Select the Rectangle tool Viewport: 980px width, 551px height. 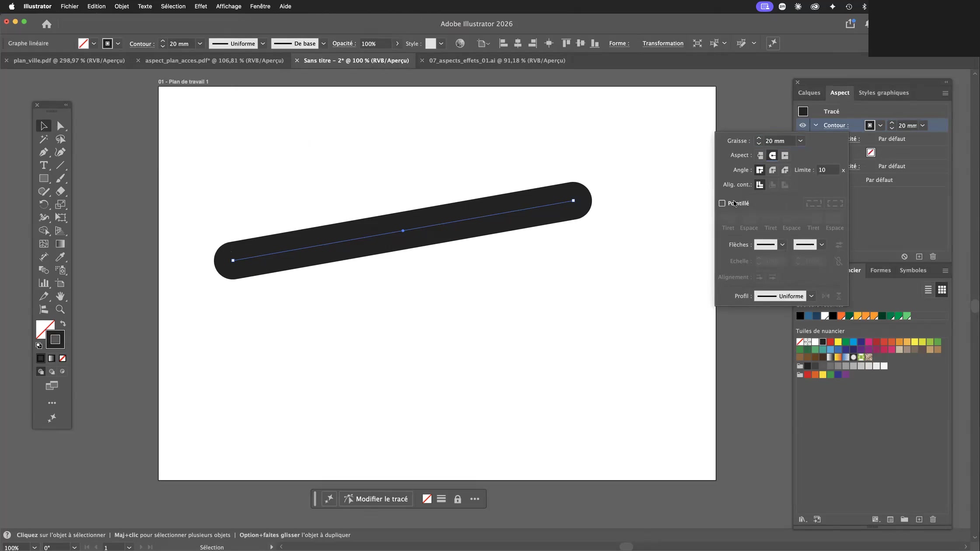44,178
